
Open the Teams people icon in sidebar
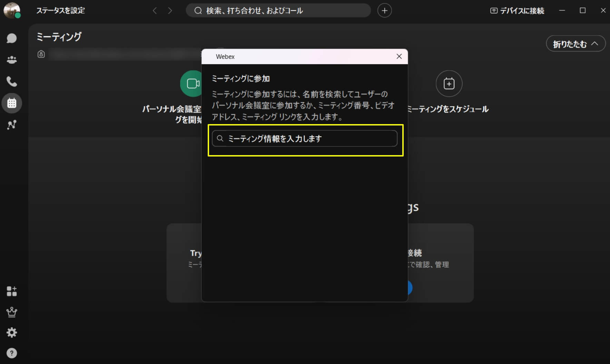point(12,60)
